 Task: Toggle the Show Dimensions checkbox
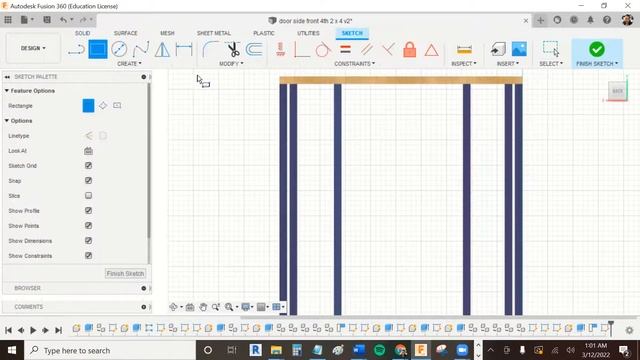[x=88, y=240]
